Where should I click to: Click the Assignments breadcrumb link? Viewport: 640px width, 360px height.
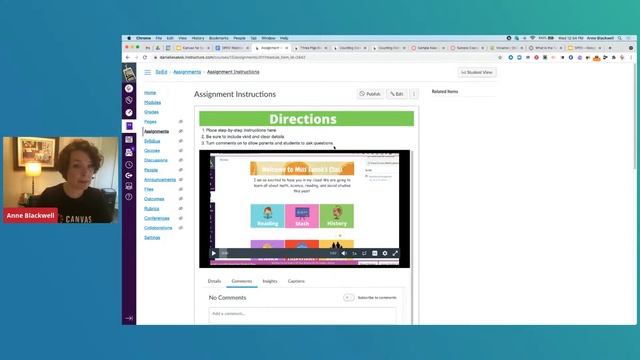coord(187,72)
